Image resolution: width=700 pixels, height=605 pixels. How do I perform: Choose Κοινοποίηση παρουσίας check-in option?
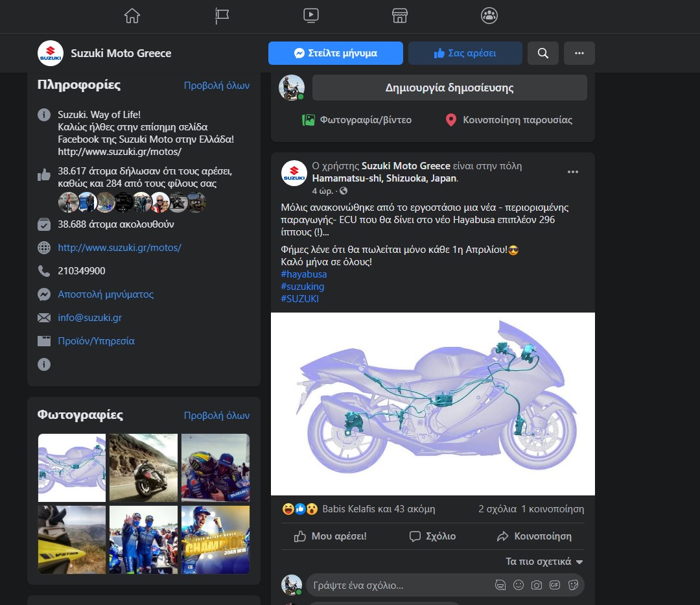tap(509, 120)
